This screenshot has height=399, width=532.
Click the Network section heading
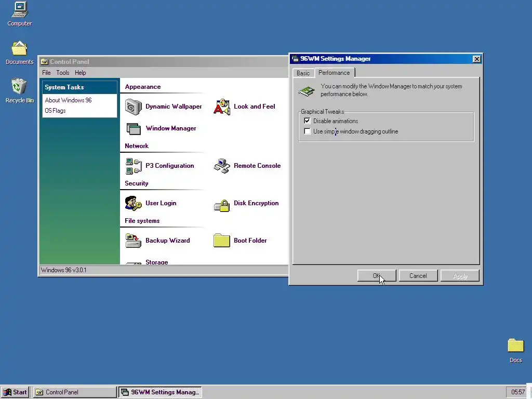pyautogui.click(x=137, y=146)
